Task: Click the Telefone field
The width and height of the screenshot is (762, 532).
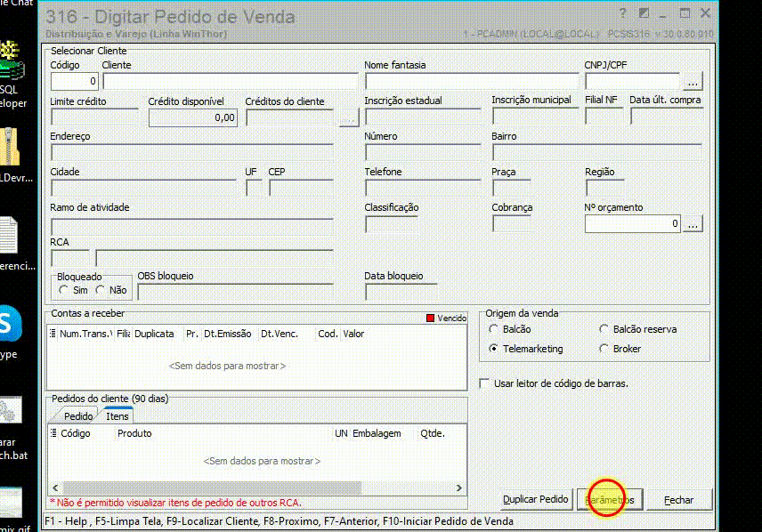Action: 423,188
